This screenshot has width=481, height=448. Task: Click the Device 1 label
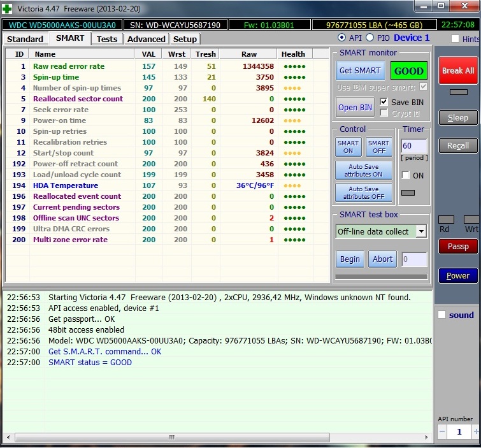(412, 38)
